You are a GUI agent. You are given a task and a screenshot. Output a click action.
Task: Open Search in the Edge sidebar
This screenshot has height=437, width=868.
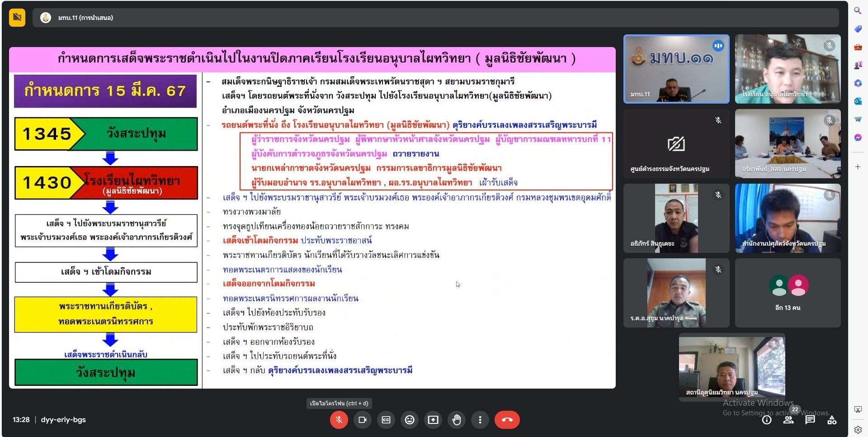pos(858,10)
